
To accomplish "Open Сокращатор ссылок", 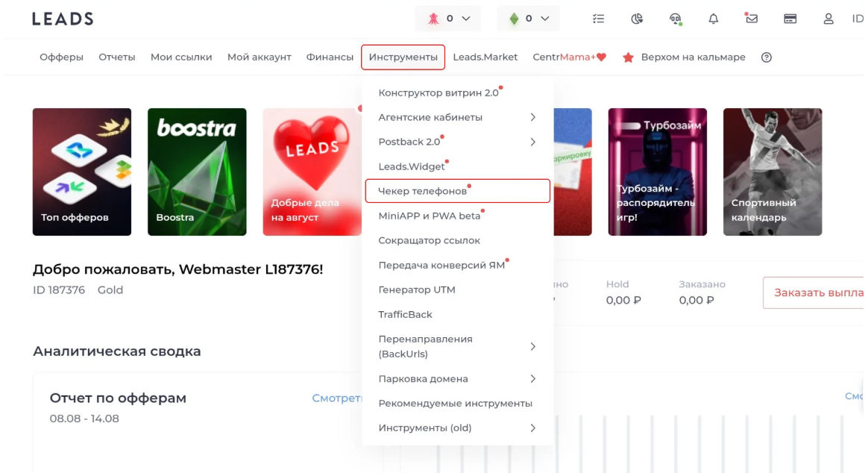I will (x=429, y=240).
